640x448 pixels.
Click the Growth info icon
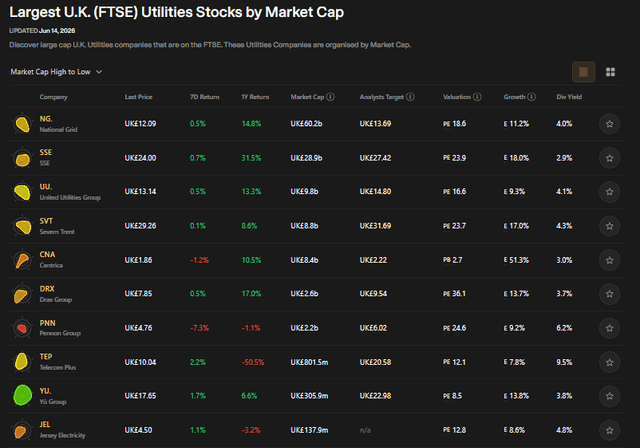tap(531, 97)
